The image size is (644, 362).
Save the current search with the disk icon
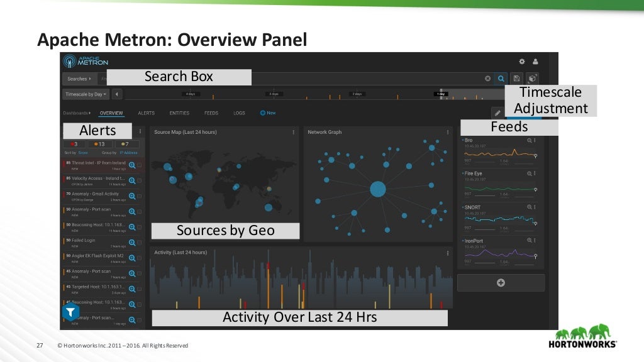517,79
